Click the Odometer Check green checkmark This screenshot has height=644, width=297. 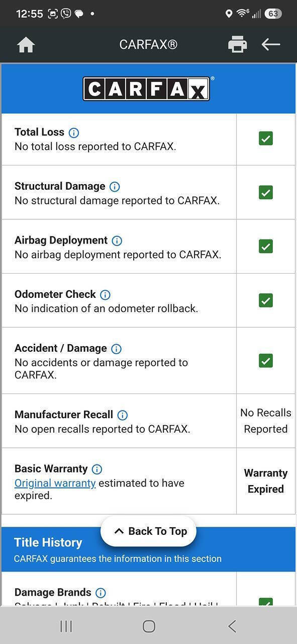[x=266, y=300]
